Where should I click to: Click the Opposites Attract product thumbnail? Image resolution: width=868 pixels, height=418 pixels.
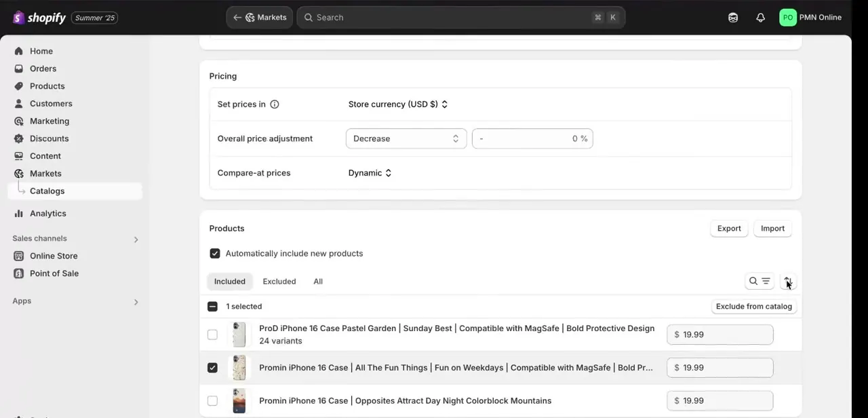(x=239, y=401)
